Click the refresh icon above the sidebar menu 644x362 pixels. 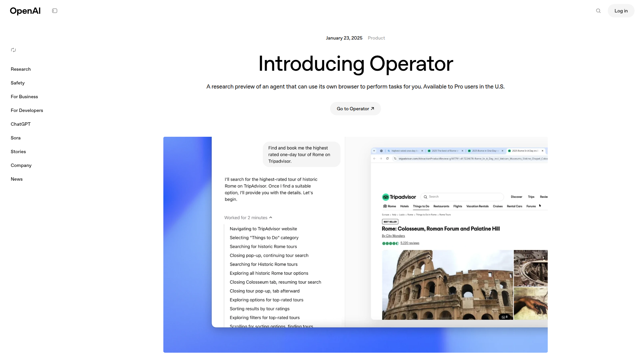pos(13,50)
